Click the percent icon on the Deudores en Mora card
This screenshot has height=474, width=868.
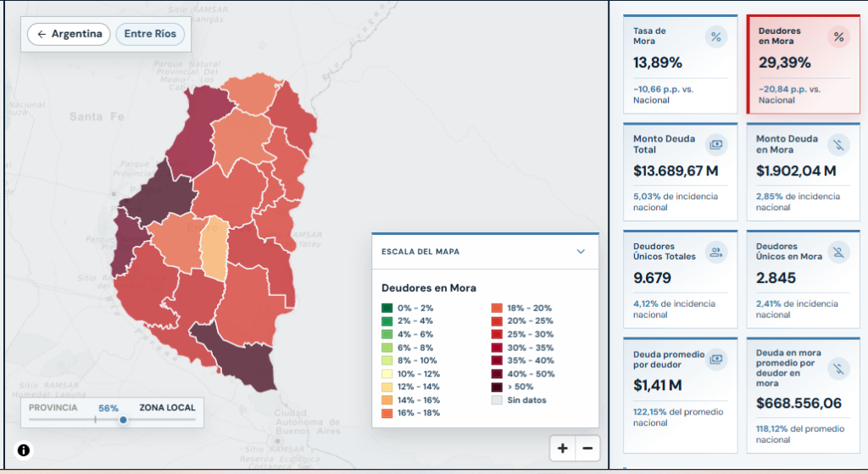[x=839, y=37]
